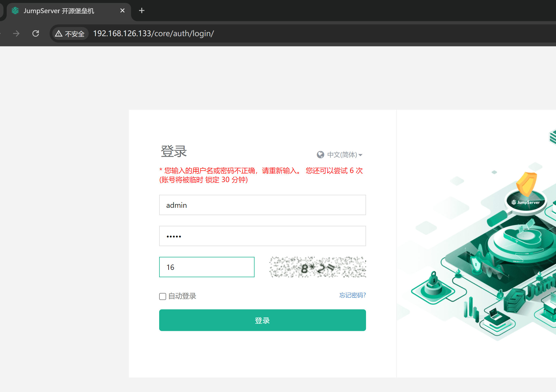556x392 pixels.
Task: Click the green 登录 button
Action: (x=262, y=320)
